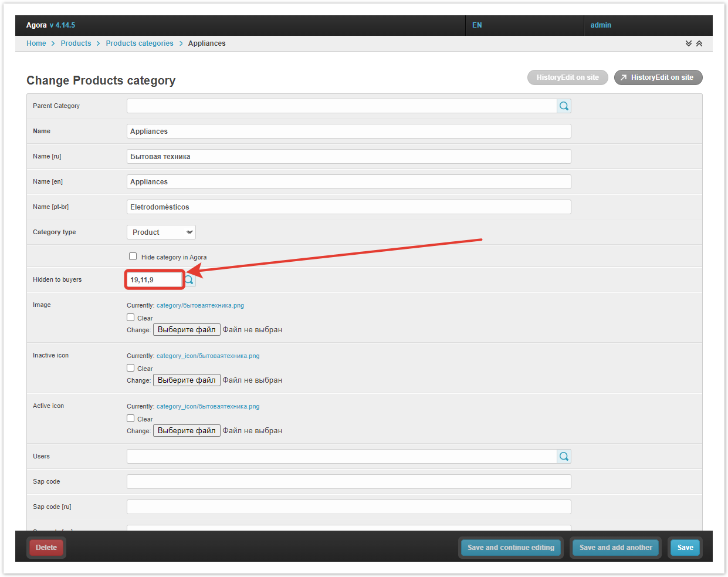The width and height of the screenshot is (728, 577).
Task: Check the Clear box under Inactive icon
Action: [131, 368]
